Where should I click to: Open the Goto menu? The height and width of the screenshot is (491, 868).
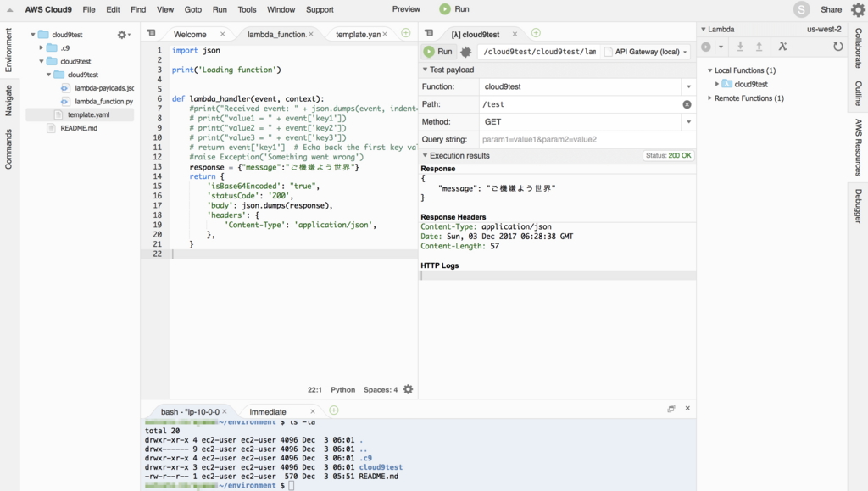click(x=192, y=9)
